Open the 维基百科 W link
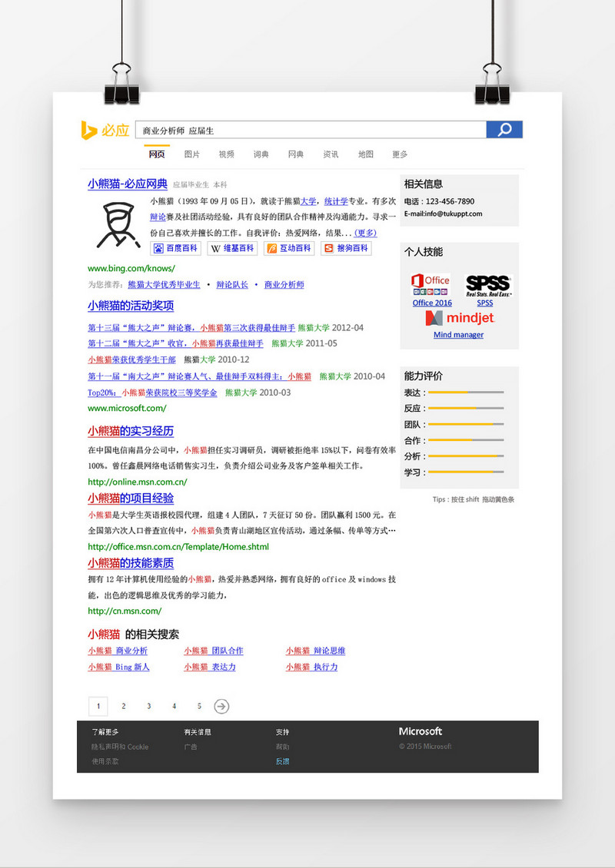The image size is (615, 868). [232, 249]
